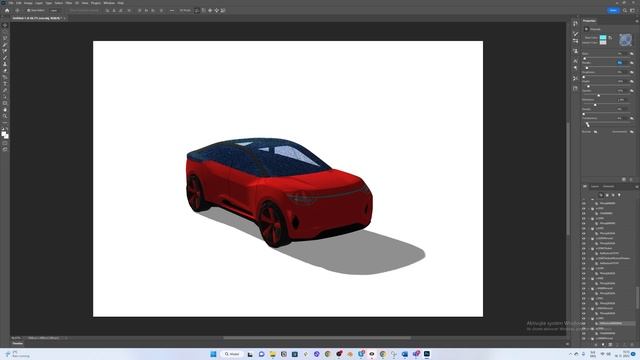Open the Timeline panel tab
Viewport: 640px width, 360px height.
[x=18, y=343]
